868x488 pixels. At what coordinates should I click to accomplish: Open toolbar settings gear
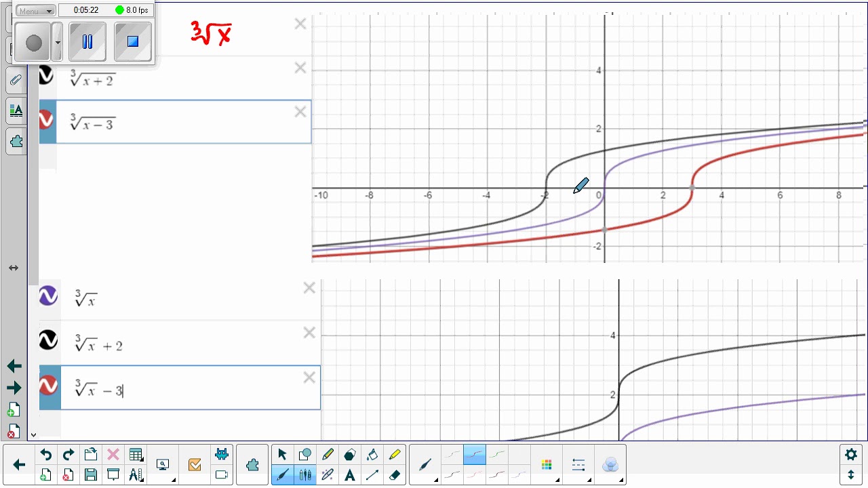point(851,454)
